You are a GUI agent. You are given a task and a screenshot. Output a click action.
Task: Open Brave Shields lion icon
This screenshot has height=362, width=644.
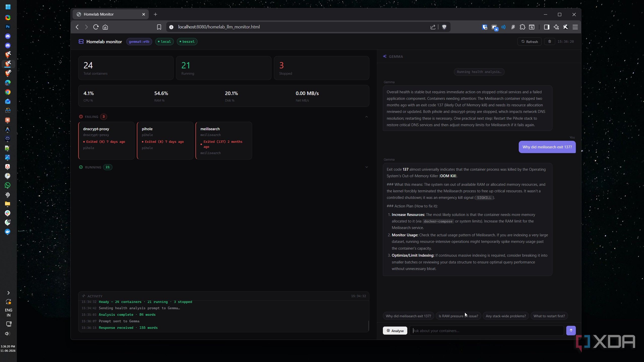[x=444, y=27]
